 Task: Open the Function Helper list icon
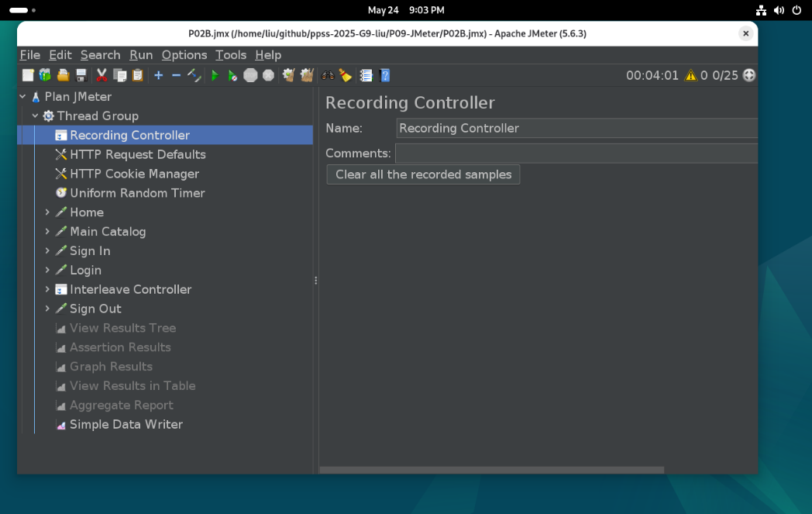click(366, 75)
